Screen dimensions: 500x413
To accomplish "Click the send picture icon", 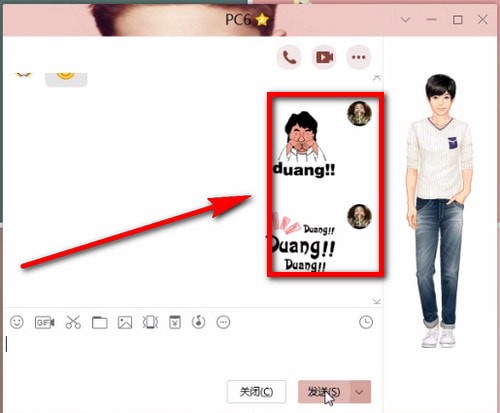I will pos(125,323).
